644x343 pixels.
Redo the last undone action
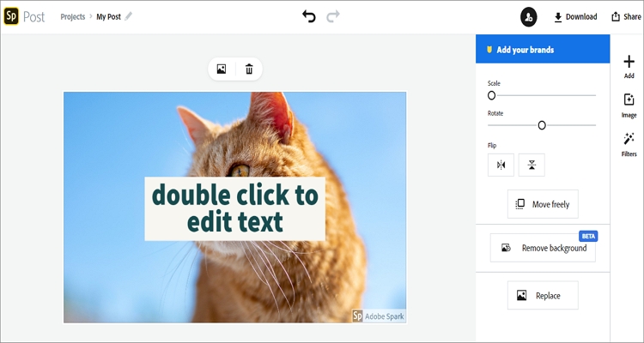(333, 16)
